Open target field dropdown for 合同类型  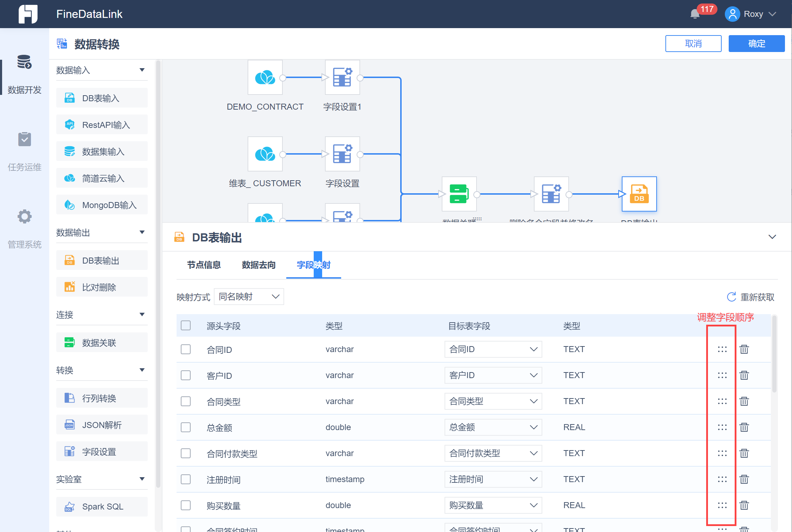[x=493, y=401]
